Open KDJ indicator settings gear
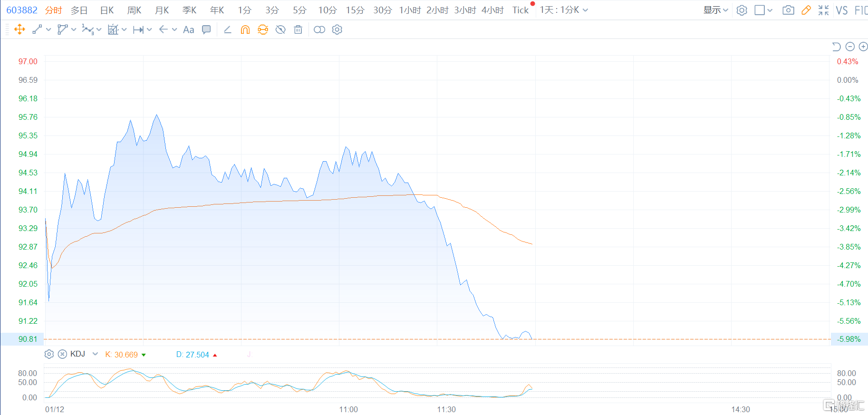 tap(49, 354)
